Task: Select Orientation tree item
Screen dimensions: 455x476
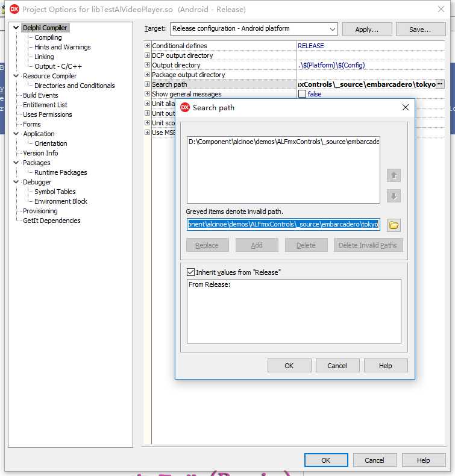Action: [51, 143]
